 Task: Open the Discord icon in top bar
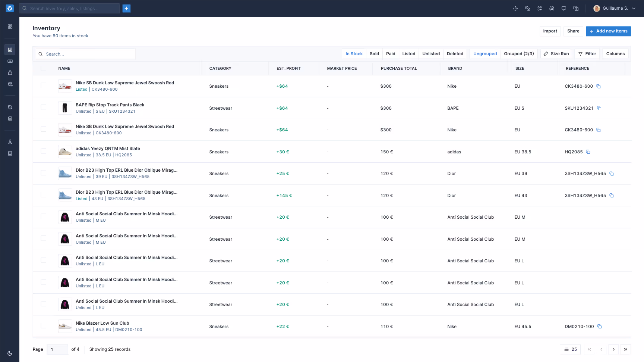[552, 8]
